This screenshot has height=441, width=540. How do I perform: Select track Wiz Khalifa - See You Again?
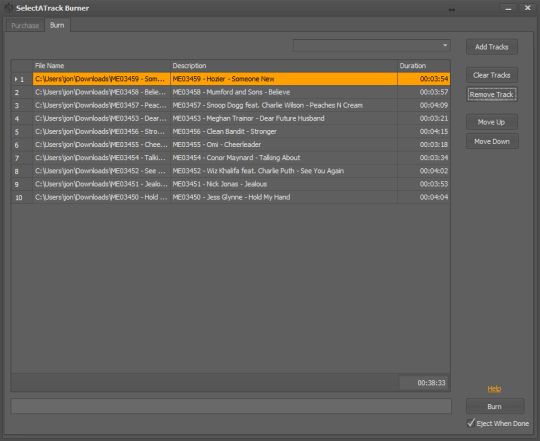[x=284, y=171]
